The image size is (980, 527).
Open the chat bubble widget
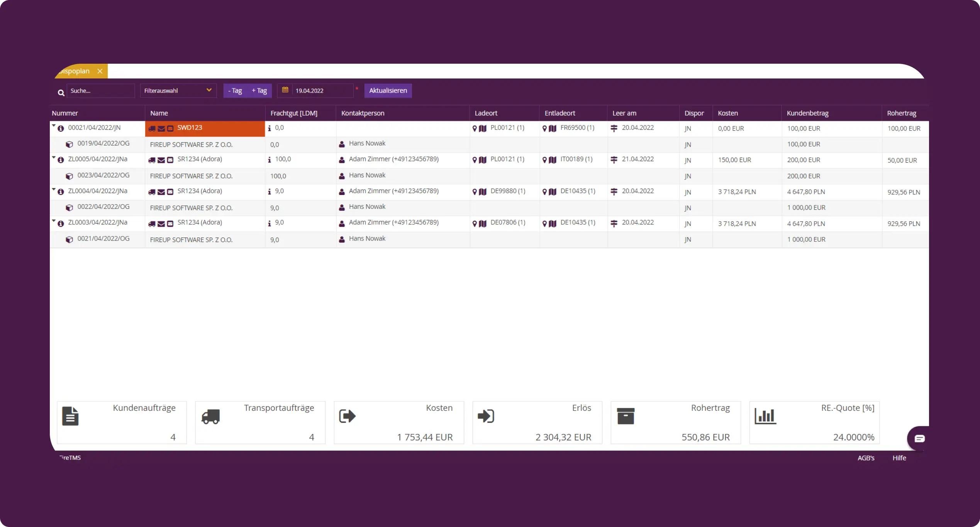pyautogui.click(x=919, y=438)
